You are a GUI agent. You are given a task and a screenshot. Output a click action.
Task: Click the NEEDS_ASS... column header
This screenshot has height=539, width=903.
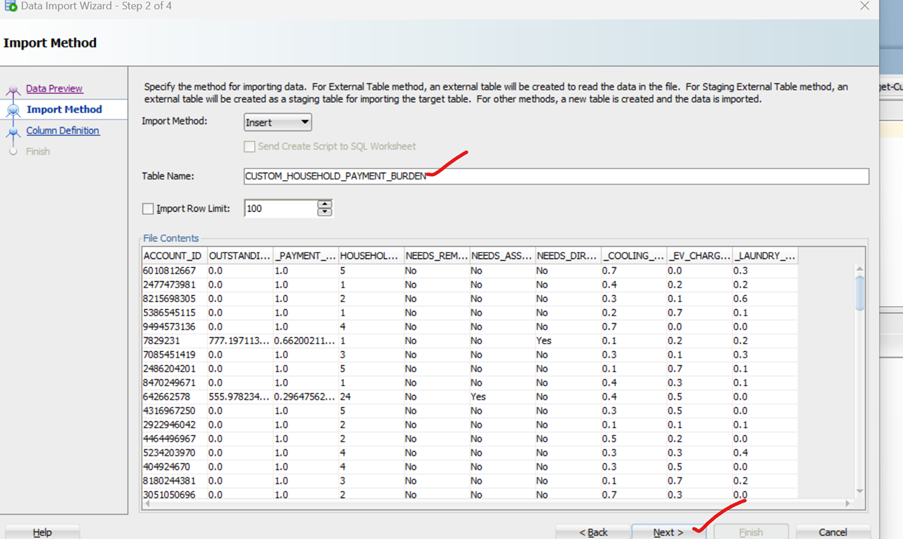pos(502,256)
